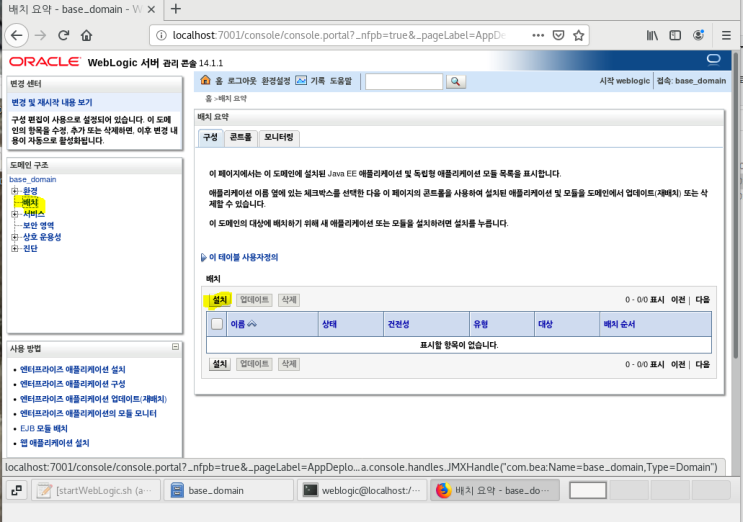Image resolution: width=743 pixels, height=522 pixels.
Task: Toggle the browser sidebar icon
Action: [x=675, y=36]
